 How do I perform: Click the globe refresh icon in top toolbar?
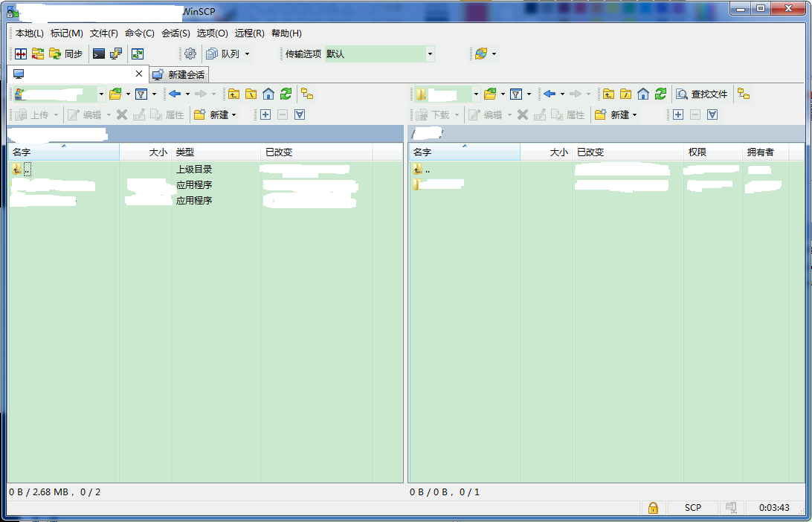click(481, 54)
